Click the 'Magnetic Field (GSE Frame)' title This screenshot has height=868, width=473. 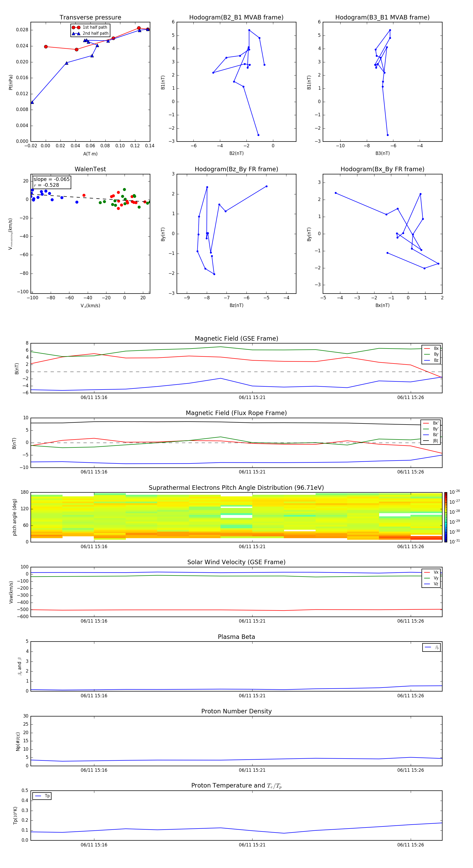(236, 339)
